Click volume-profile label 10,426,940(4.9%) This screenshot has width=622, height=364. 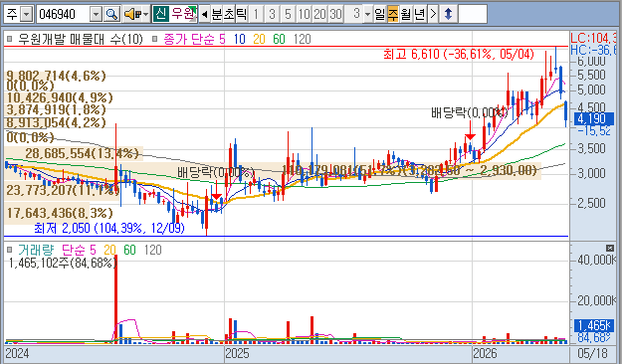[x=60, y=97]
